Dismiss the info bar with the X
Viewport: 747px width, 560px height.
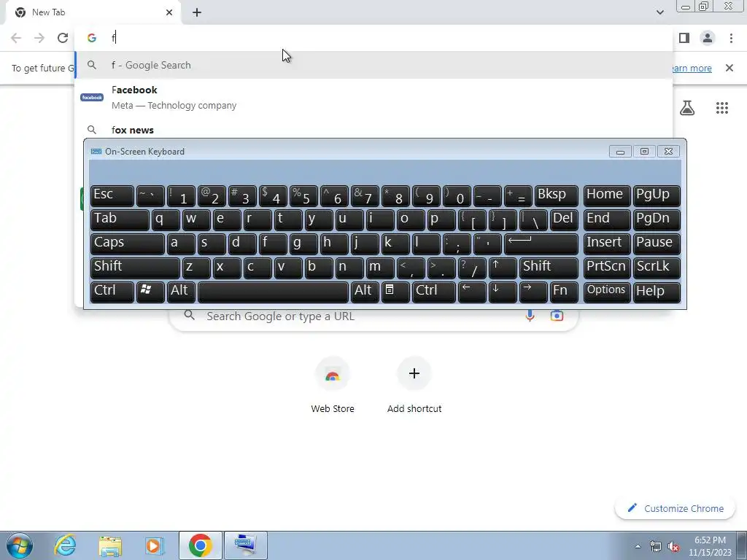click(x=729, y=68)
